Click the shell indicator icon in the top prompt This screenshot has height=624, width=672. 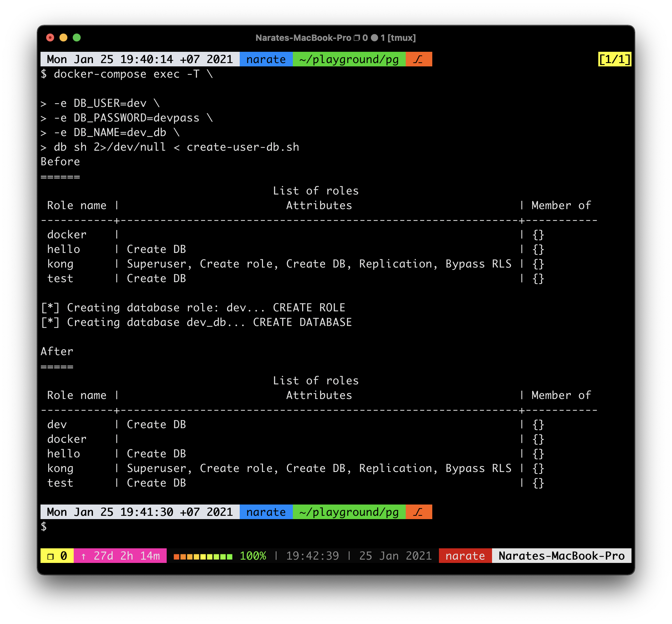click(x=419, y=59)
